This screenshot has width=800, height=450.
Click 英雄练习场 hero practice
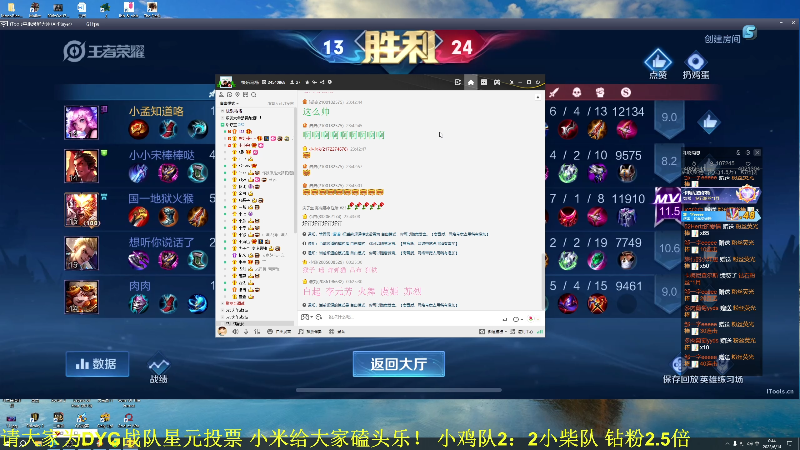pyautogui.click(x=722, y=380)
